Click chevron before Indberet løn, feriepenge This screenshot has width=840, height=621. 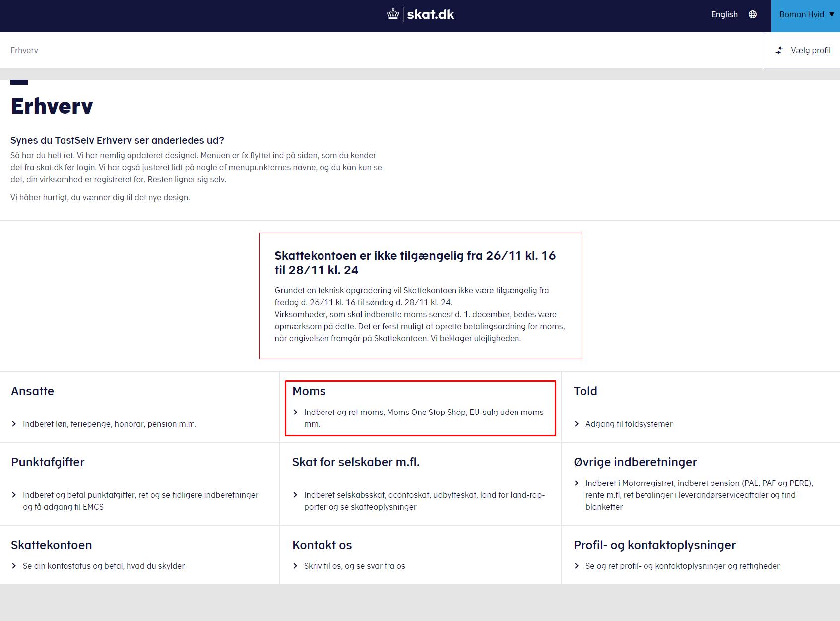coord(14,424)
